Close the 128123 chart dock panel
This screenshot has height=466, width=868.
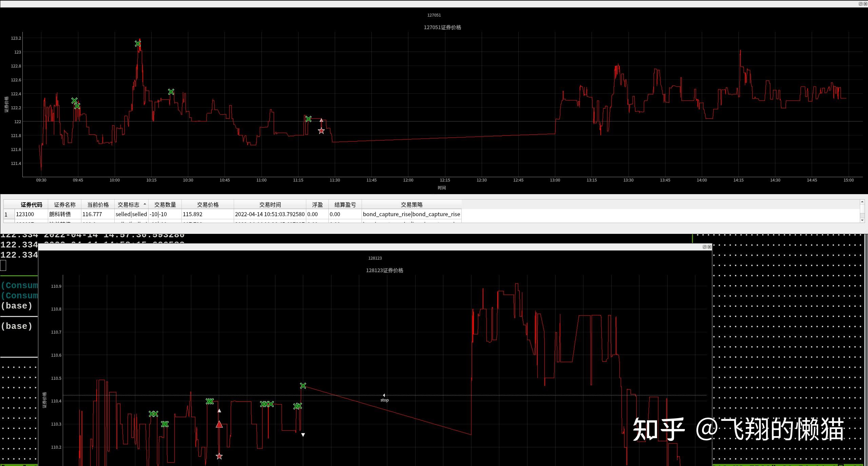pos(709,247)
